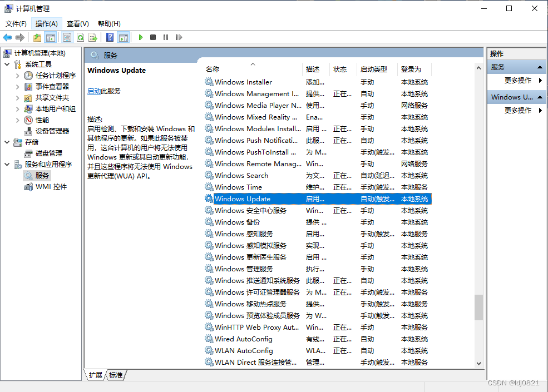Select the Windows 更新医生服务 row
This screenshot has height=392, width=548.
318,257
